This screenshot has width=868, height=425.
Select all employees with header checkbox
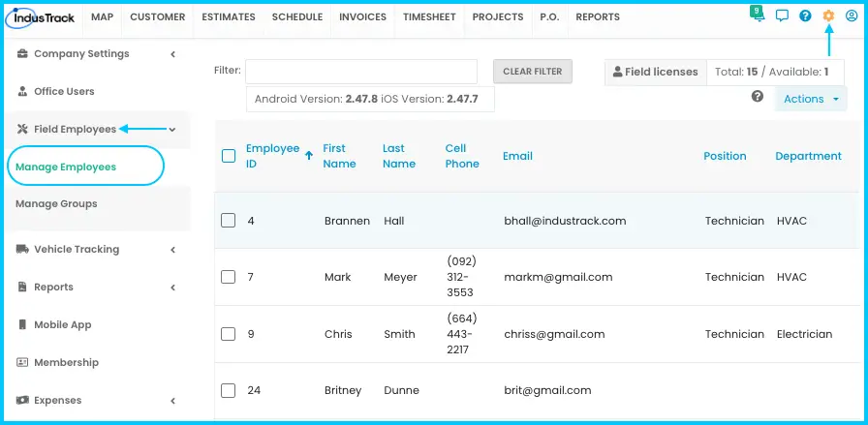(229, 156)
